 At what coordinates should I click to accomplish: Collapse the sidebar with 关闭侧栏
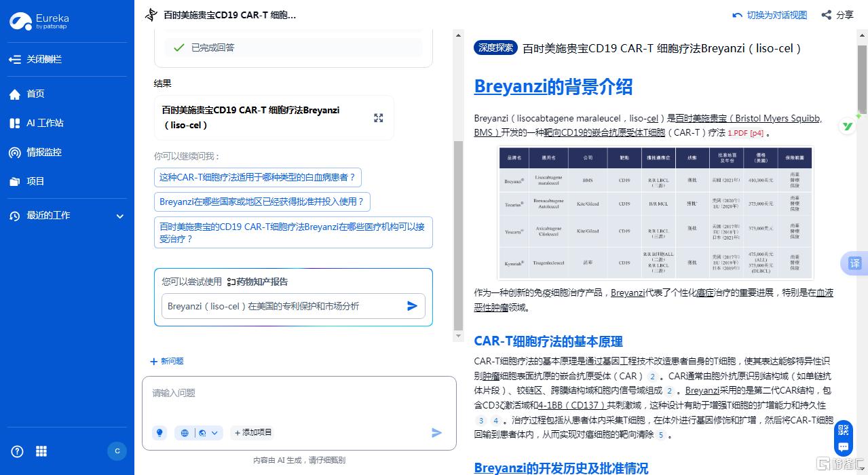coord(36,59)
